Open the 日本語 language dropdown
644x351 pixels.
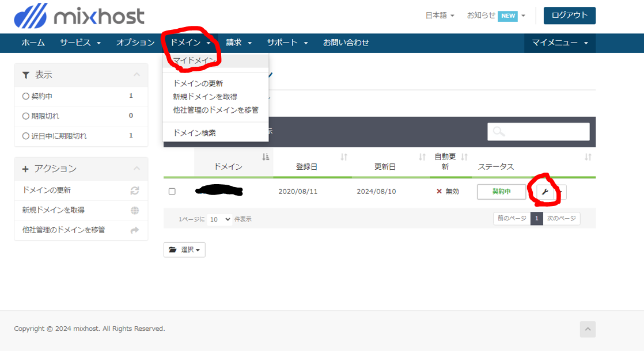coord(440,16)
